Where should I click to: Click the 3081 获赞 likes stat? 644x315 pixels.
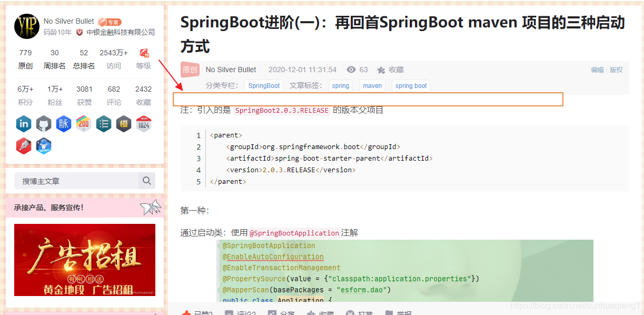pyautogui.click(x=84, y=95)
